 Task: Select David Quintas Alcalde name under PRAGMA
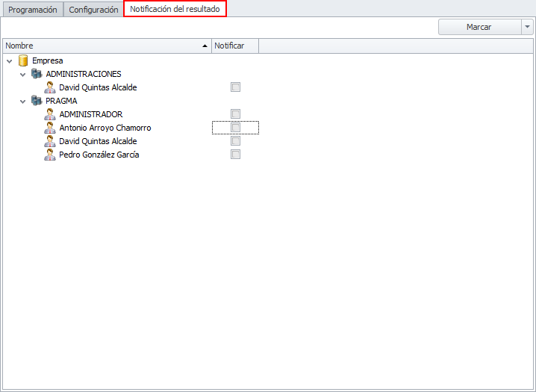coord(98,141)
